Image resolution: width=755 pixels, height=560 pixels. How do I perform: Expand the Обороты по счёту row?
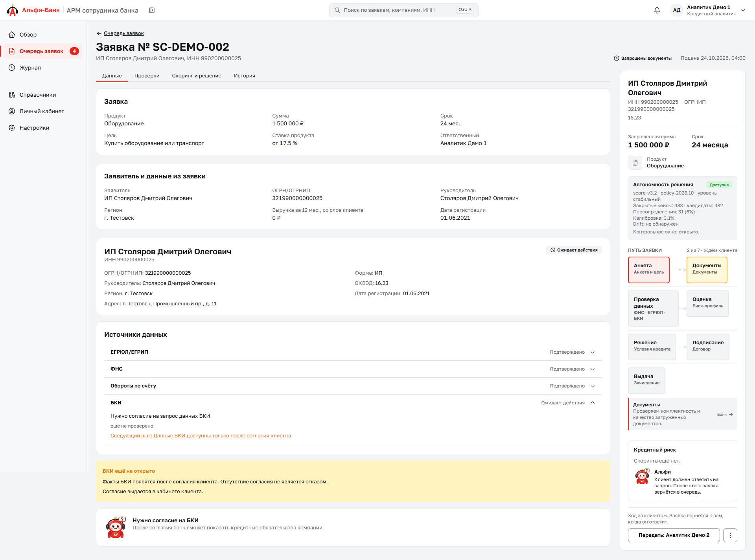point(353,386)
